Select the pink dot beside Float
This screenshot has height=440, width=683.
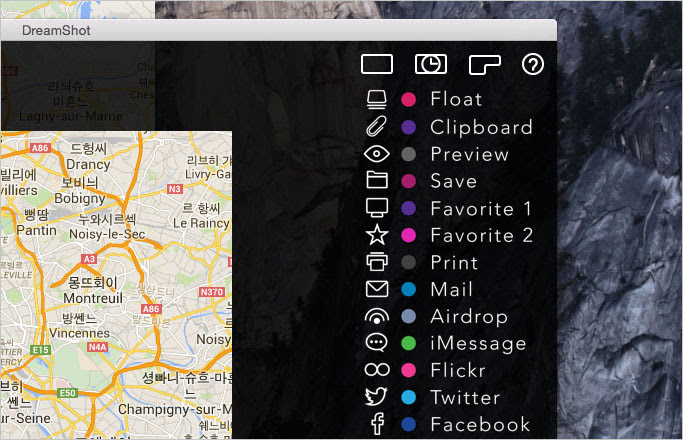click(408, 99)
